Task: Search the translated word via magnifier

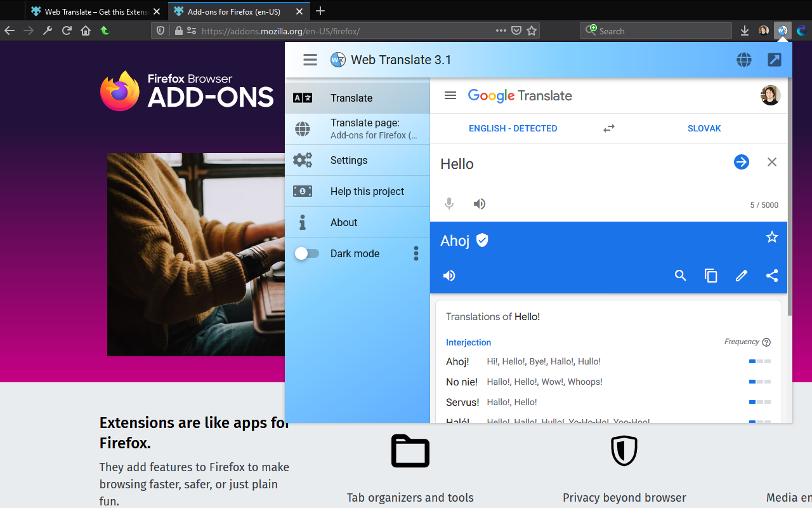Action: tap(681, 276)
